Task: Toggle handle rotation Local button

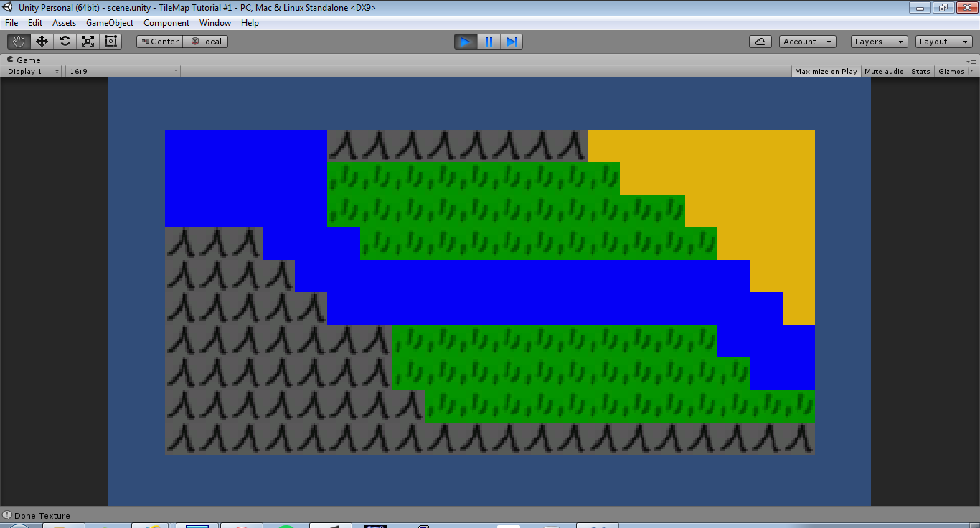Action: [206, 42]
